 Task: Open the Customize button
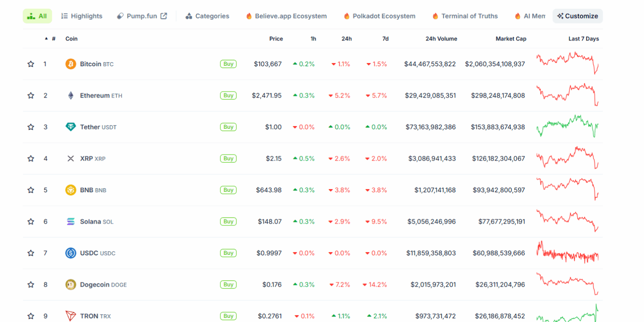(578, 16)
